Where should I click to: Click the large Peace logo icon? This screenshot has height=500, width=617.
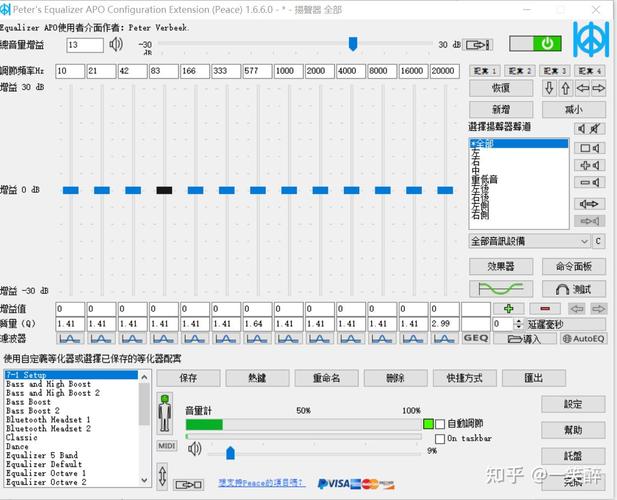(593, 39)
